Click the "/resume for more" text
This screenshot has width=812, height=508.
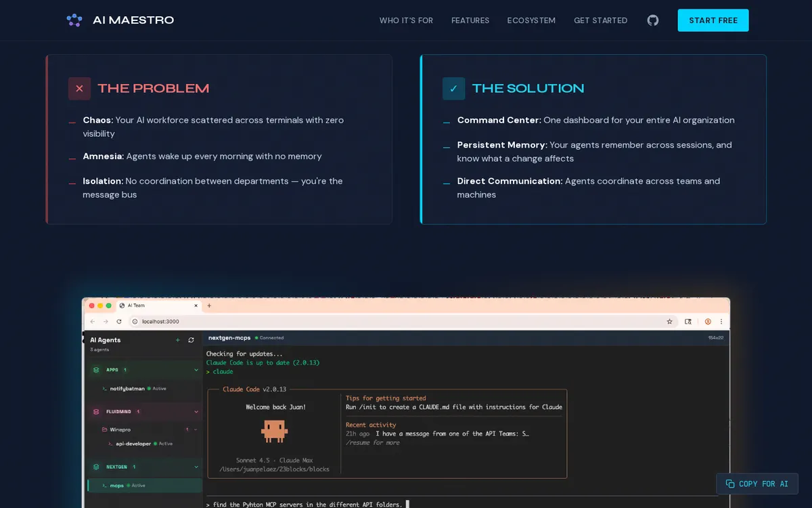click(x=373, y=443)
